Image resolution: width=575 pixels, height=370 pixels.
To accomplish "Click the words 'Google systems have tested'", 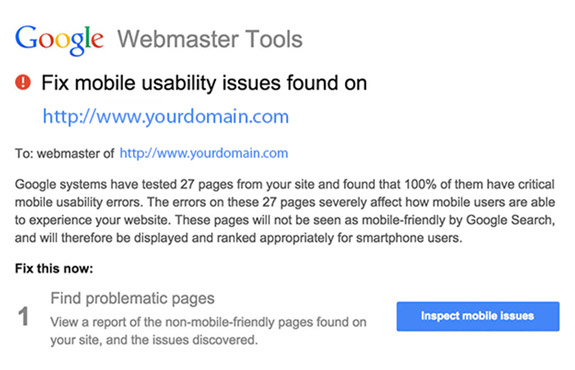I will click(x=96, y=184).
